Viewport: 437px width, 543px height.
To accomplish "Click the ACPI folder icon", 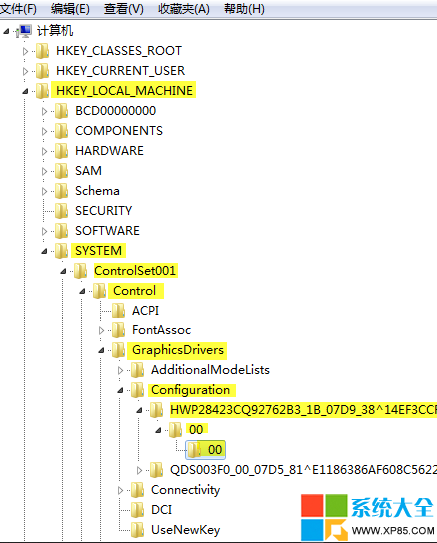I will point(118,311).
